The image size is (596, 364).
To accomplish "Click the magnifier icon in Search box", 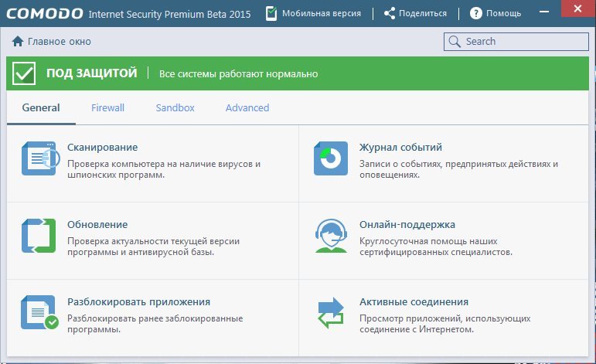I will pyautogui.click(x=455, y=42).
